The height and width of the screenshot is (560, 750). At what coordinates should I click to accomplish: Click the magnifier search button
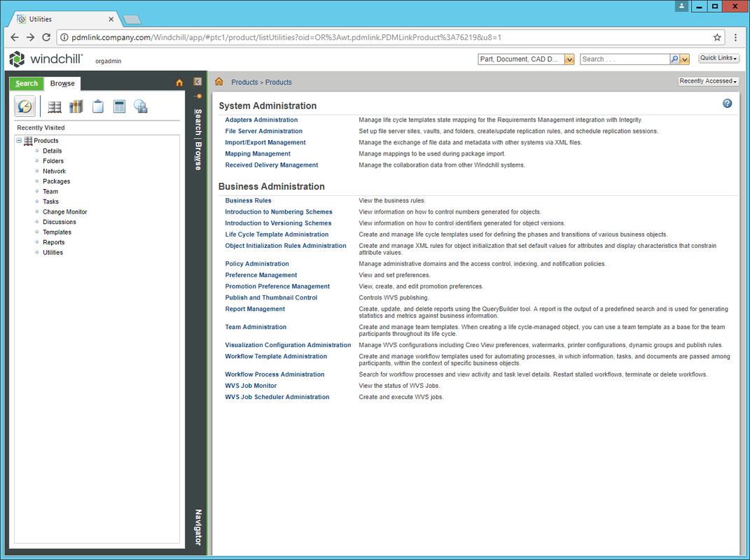(x=674, y=59)
